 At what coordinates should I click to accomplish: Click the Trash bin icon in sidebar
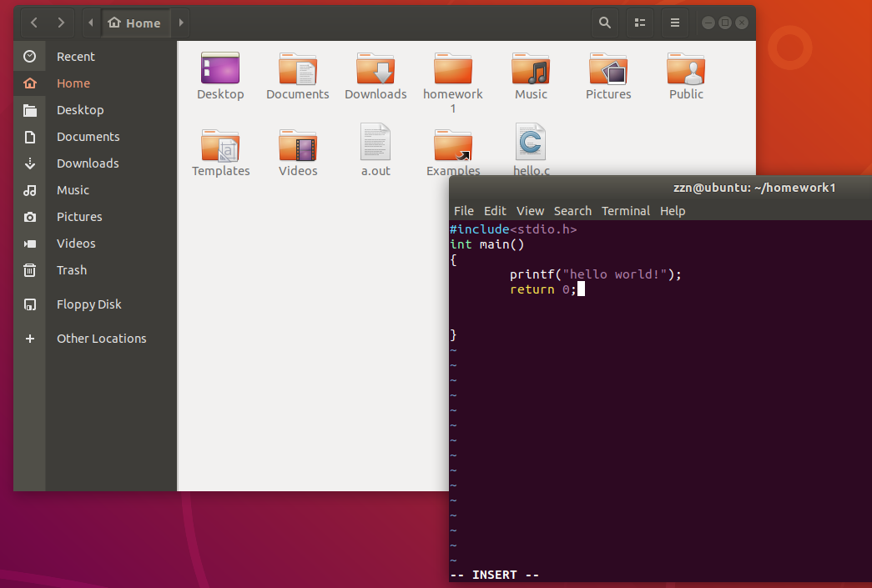click(x=30, y=270)
